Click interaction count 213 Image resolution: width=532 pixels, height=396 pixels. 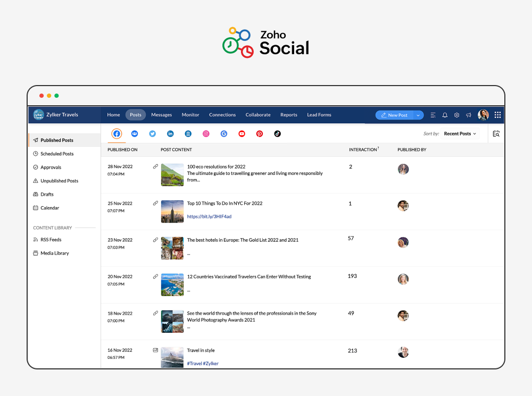[x=352, y=351]
